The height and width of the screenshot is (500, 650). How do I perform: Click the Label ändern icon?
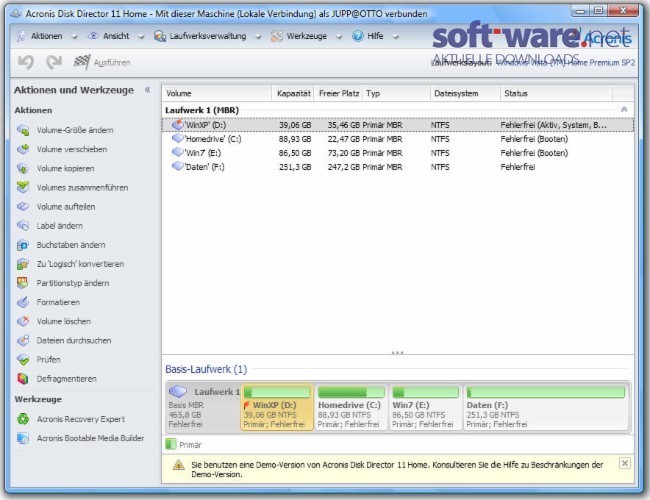(23, 226)
